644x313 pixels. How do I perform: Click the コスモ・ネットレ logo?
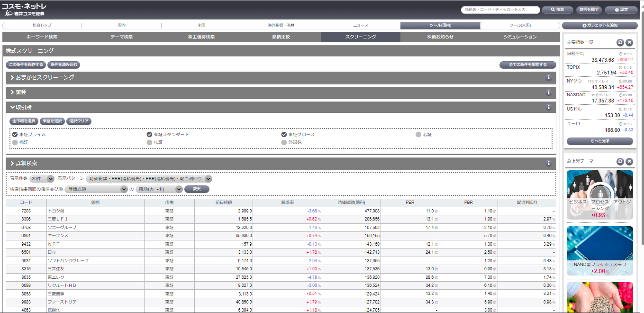(x=24, y=9)
